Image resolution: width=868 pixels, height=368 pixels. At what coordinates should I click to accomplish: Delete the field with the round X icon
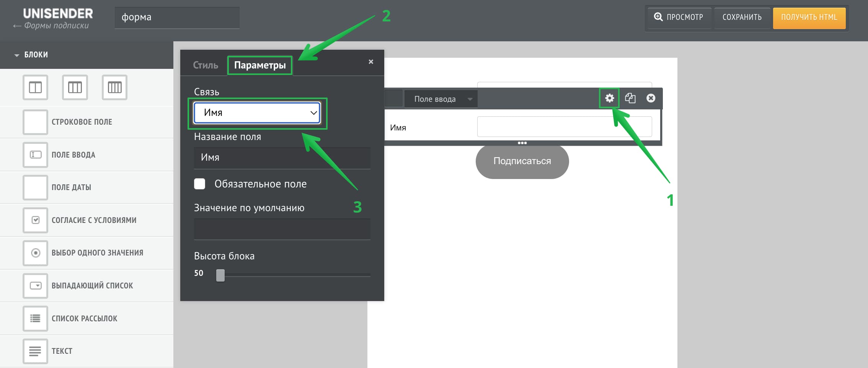(x=651, y=98)
